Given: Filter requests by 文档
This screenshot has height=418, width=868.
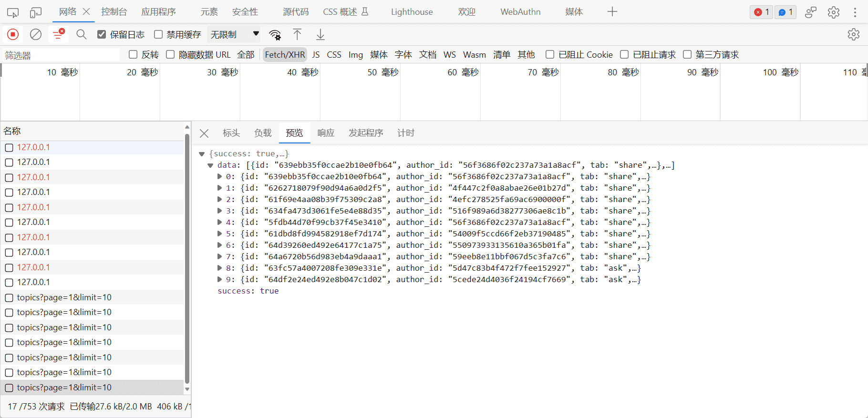Looking at the screenshot, I should [x=428, y=55].
